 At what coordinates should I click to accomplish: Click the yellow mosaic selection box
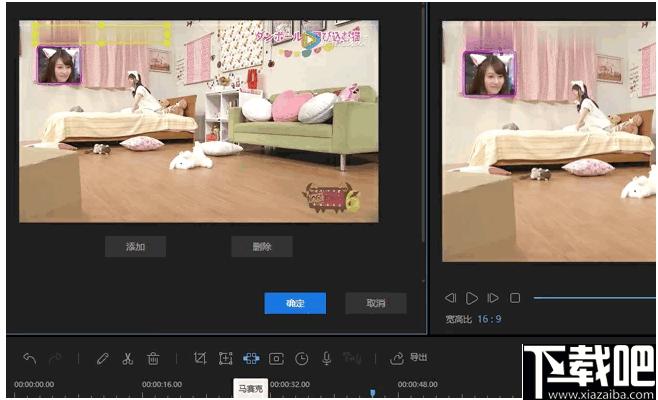101,34
